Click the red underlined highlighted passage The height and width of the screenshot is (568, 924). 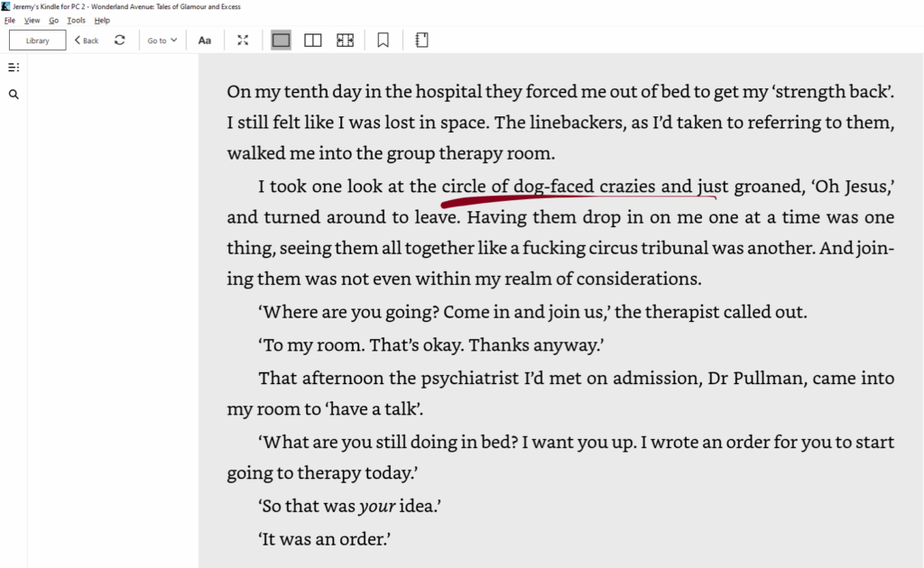point(579,188)
